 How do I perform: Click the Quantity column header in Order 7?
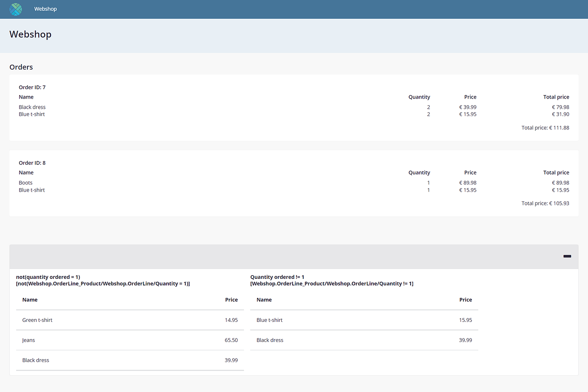tap(419, 97)
